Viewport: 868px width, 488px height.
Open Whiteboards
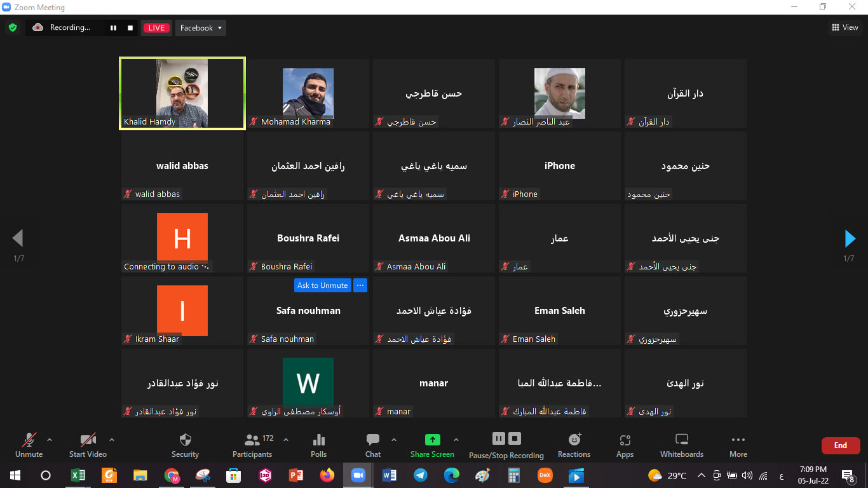coord(682,445)
